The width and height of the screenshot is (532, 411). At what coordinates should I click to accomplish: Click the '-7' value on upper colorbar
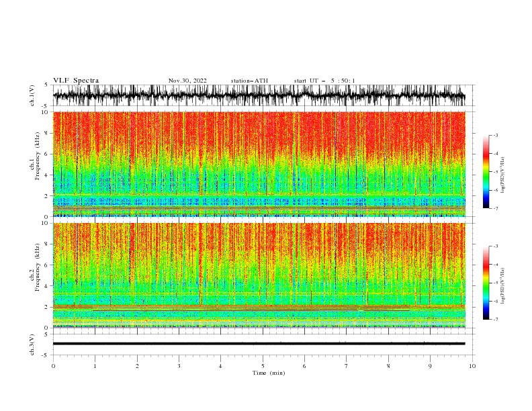(x=495, y=208)
